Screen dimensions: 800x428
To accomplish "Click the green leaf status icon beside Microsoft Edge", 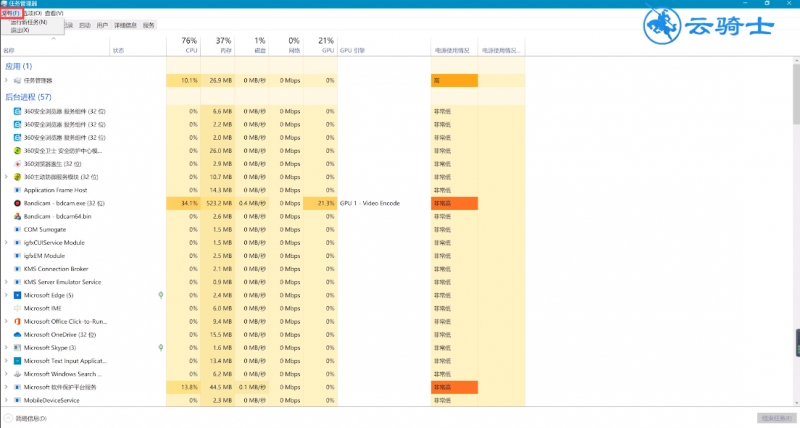I will (161, 295).
